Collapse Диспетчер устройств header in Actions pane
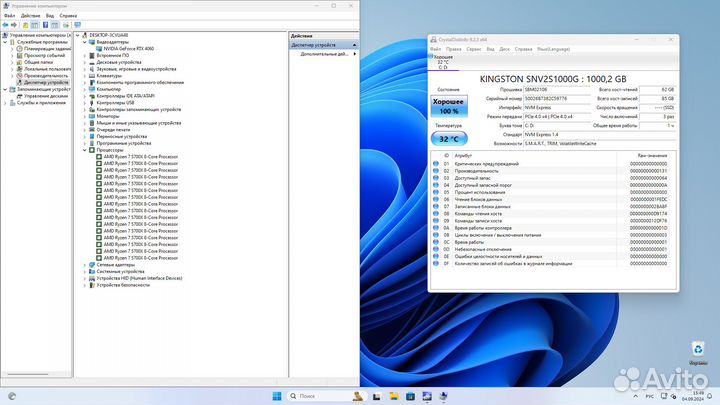The height and width of the screenshot is (405, 720). pyautogui.click(x=354, y=45)
